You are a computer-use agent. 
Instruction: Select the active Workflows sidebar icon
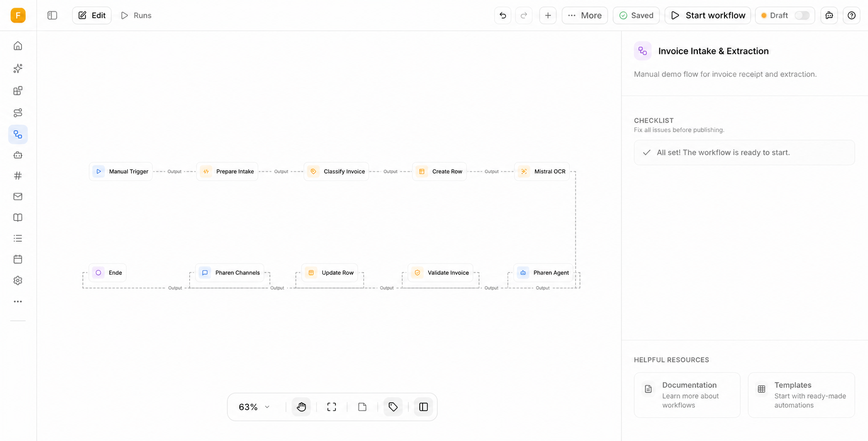(18, 134)
